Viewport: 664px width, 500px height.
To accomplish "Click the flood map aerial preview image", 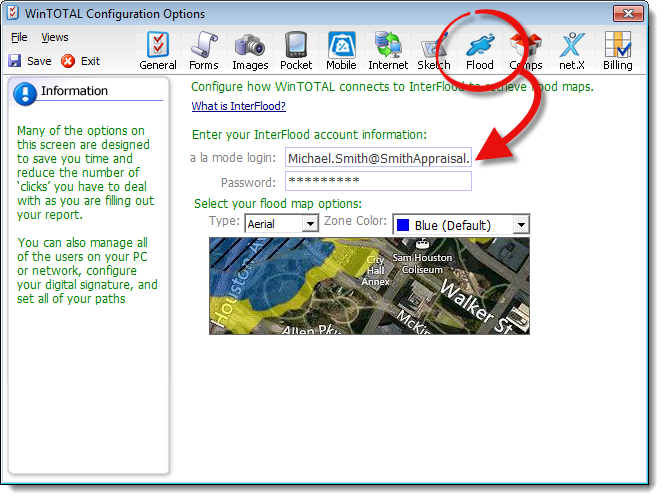I will pyautogui.click(x=369, y=286).
